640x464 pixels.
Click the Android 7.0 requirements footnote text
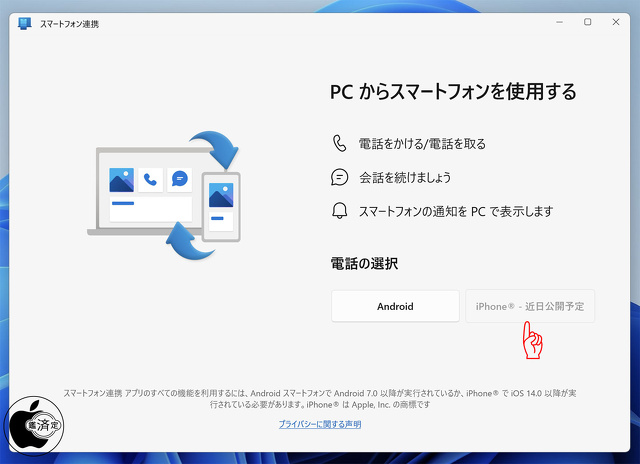[320, 399]
